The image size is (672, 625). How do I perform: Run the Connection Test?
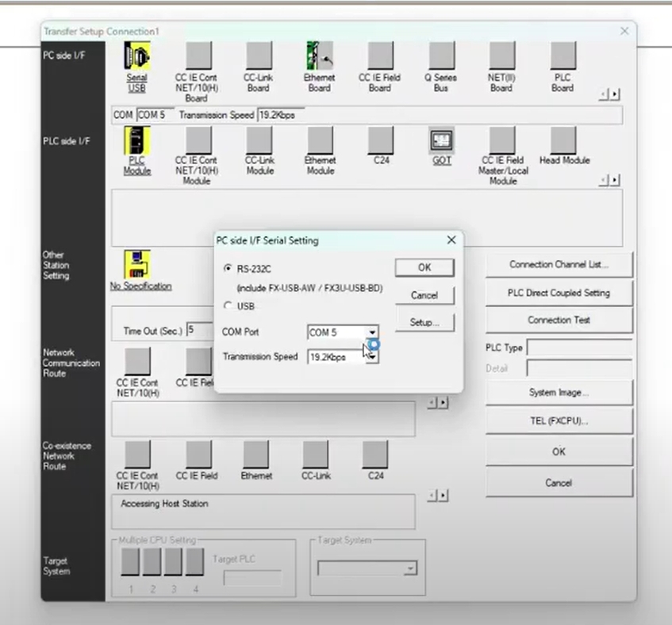559,320
